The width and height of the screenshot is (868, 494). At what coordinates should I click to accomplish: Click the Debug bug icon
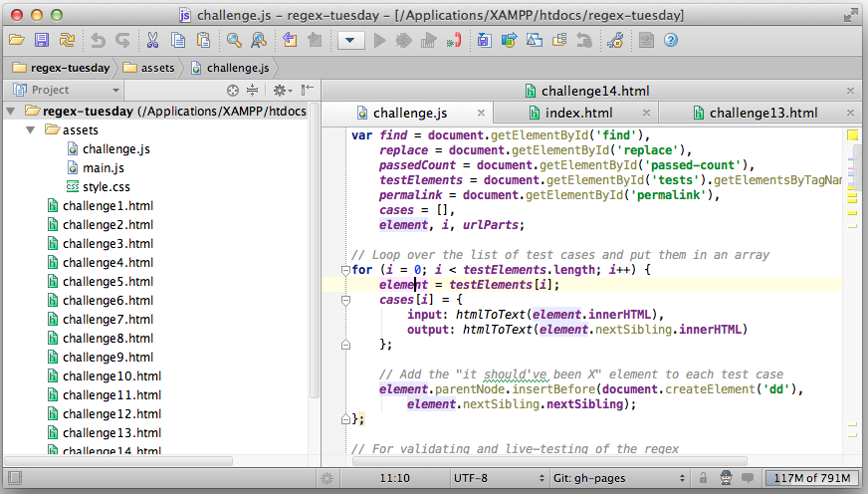click(x=403, y=41)
